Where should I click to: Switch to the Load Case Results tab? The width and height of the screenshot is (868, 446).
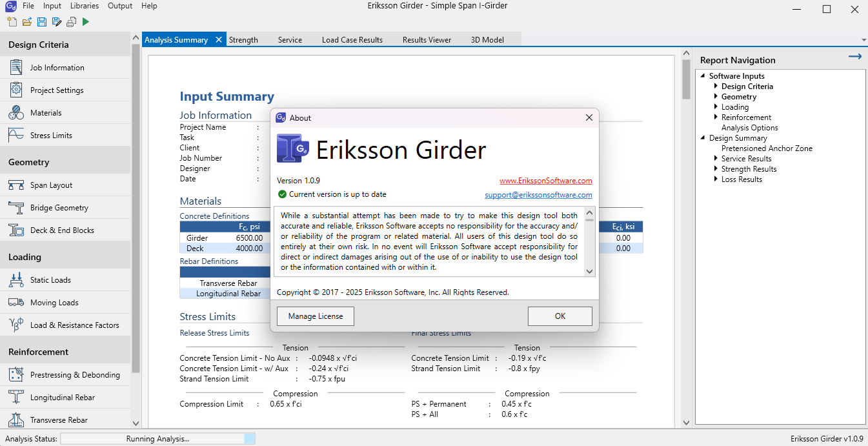[352, 39]
